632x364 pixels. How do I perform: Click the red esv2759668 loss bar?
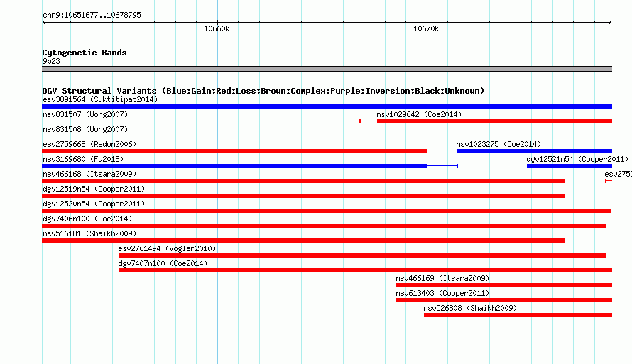[x=234, y=151]
